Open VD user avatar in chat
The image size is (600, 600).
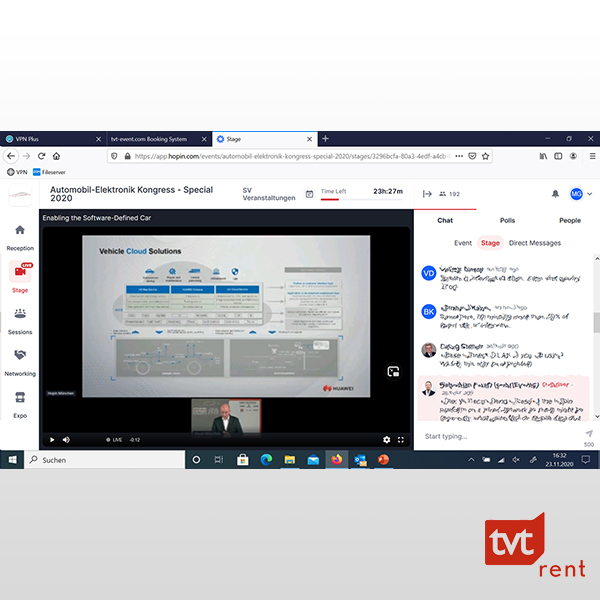429,273
